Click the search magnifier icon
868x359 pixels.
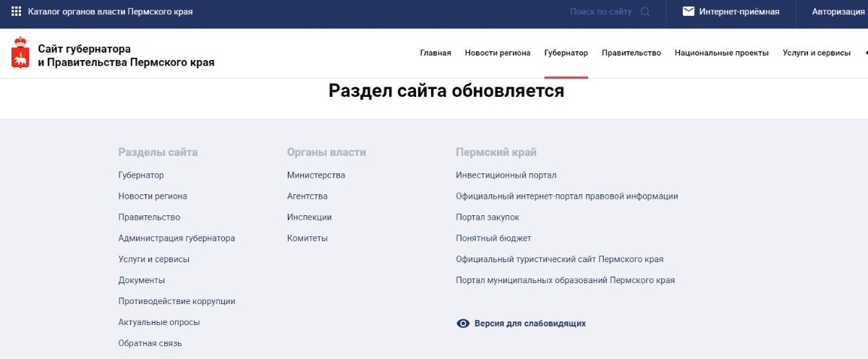(645, 12)
